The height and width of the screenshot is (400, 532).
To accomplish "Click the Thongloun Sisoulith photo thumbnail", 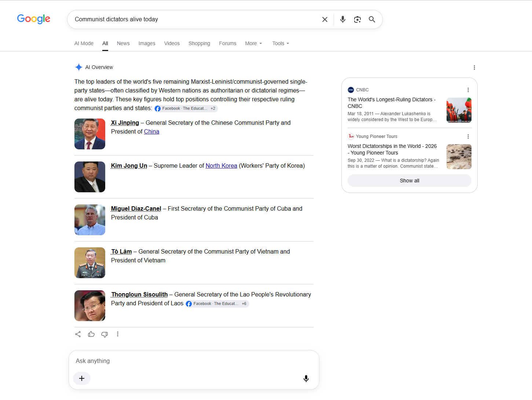I will click(x=90, y=306).
